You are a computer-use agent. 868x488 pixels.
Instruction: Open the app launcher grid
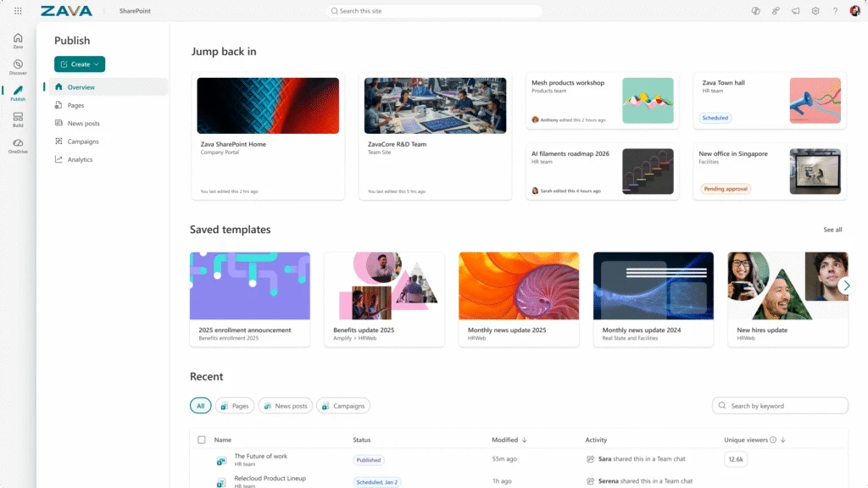click(x=17, y=11)
